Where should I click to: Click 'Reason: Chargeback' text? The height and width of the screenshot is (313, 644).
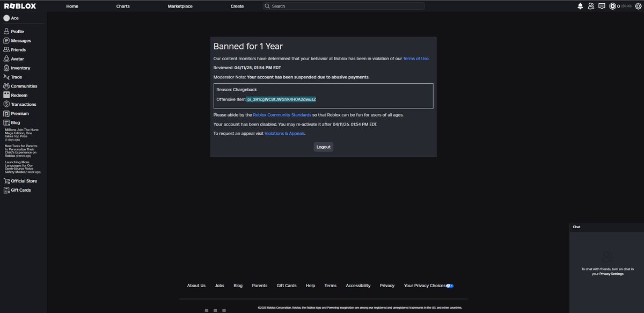237,90
